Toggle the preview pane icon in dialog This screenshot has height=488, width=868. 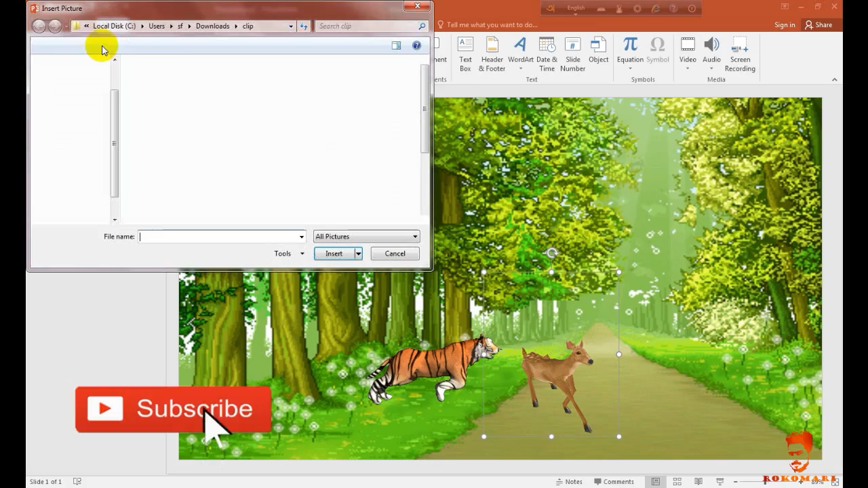396,45
